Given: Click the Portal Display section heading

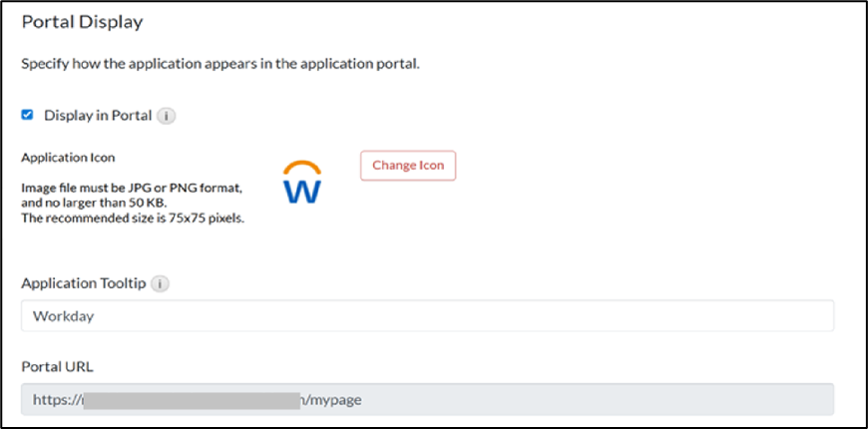Looking at the screenshot, I should (x=82, y=21).
